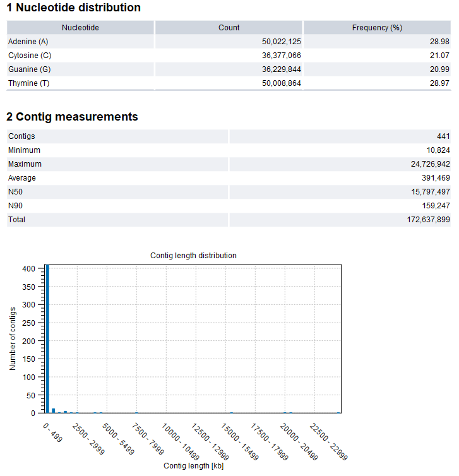Click the Maximum value 24,726,942
Viewport: 459px width, 476px height.
[422, 164]
